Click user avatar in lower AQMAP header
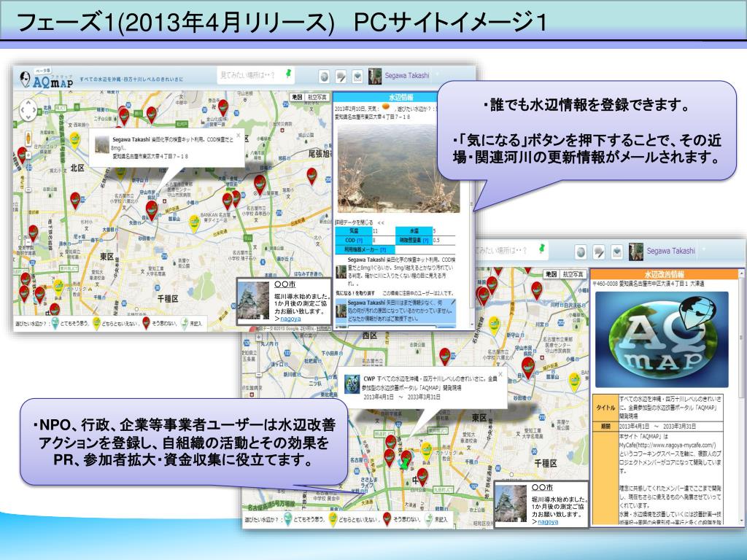The image size is (747, 560). [x=635, y=252]
